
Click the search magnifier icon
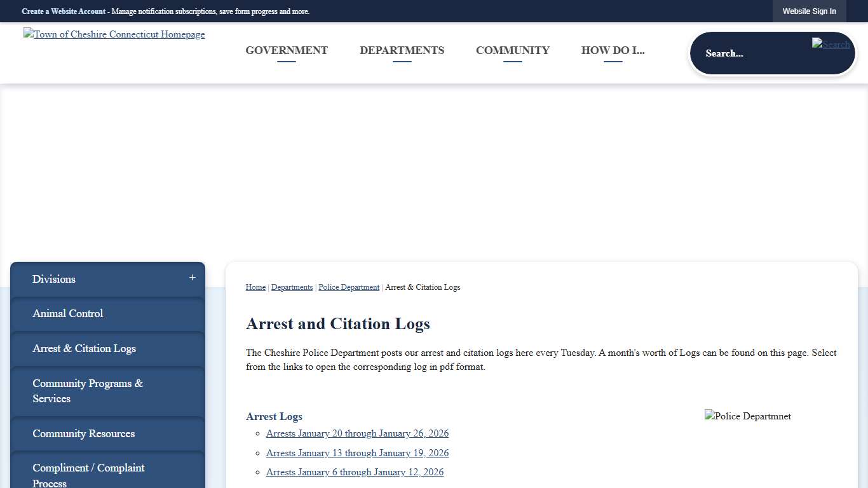pos(831,44)
